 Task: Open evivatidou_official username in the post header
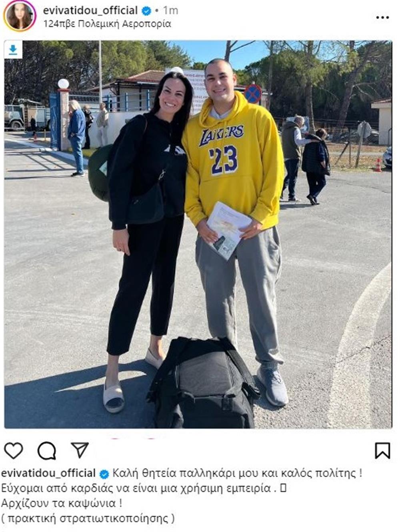[x=90, y=10]
